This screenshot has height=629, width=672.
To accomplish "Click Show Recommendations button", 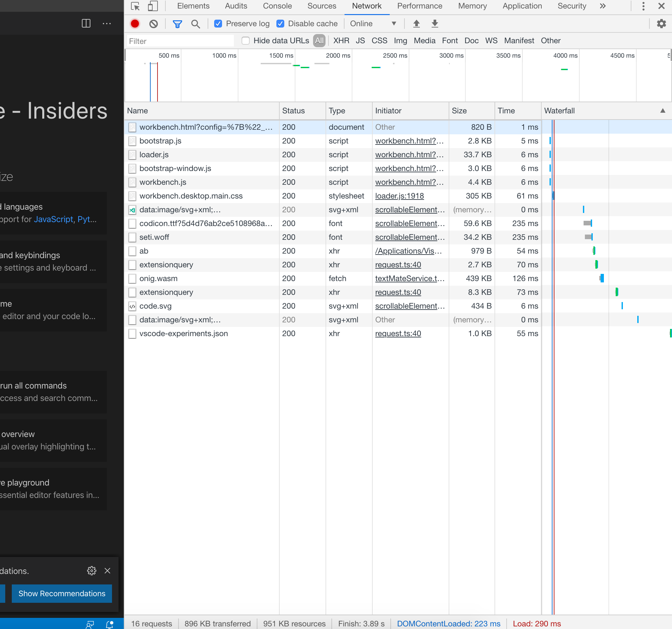I will (62, 594).
